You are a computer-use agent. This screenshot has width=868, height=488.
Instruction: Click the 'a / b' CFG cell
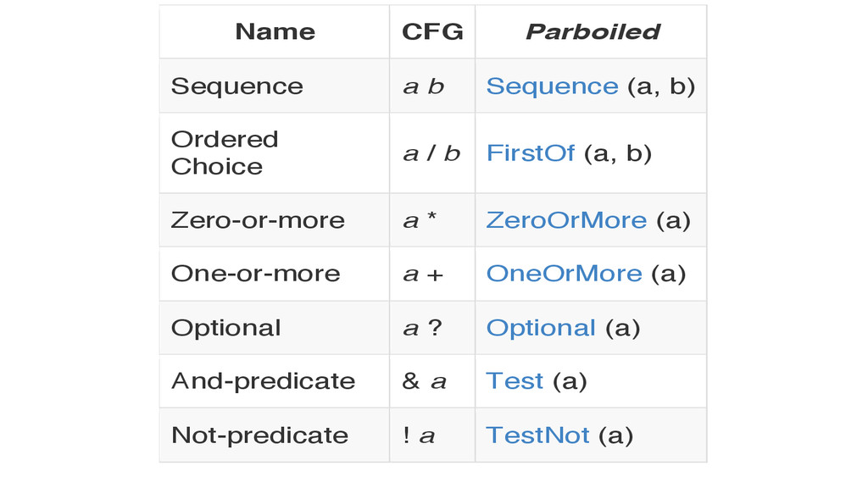click(x=432, y=153)
